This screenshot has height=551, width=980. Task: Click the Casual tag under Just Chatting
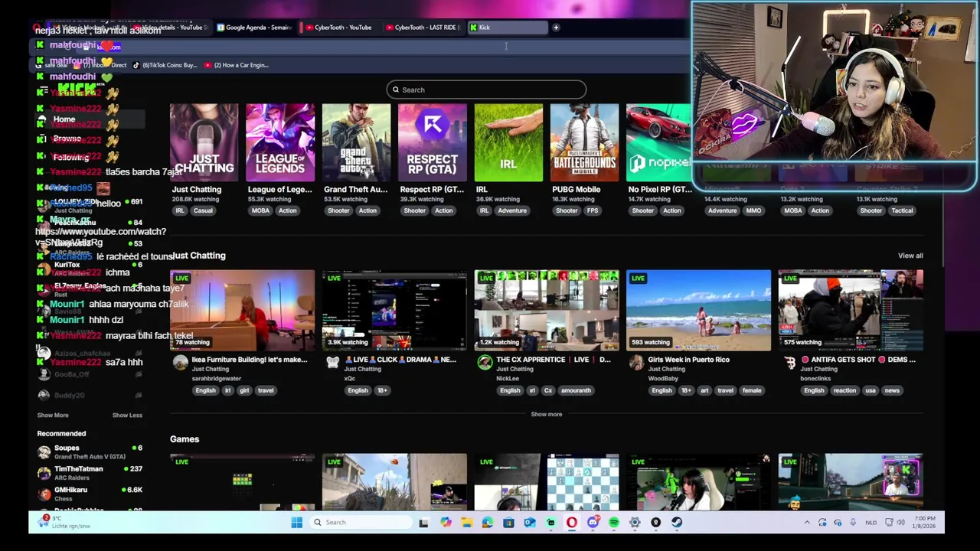point(203,210)
